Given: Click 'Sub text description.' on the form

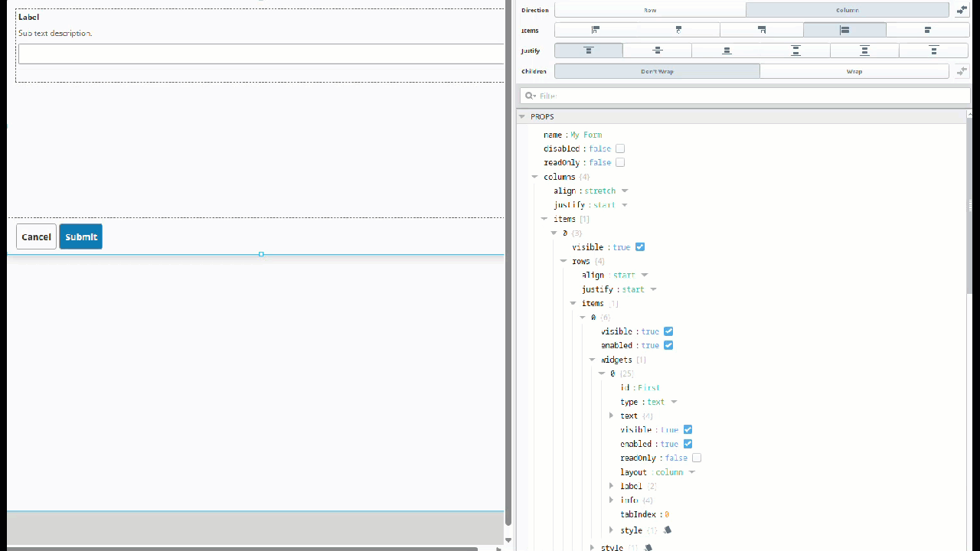Looking at the screenshot, I should (x=55, y=33).
